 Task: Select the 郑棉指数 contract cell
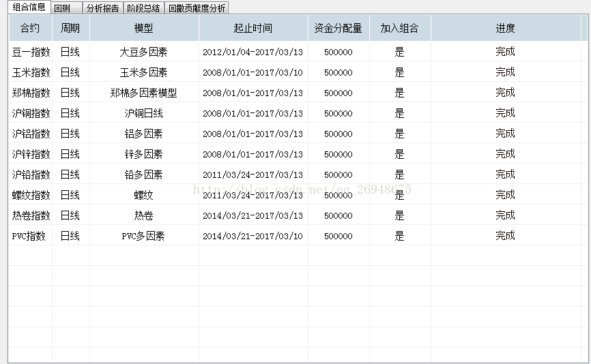31,93
